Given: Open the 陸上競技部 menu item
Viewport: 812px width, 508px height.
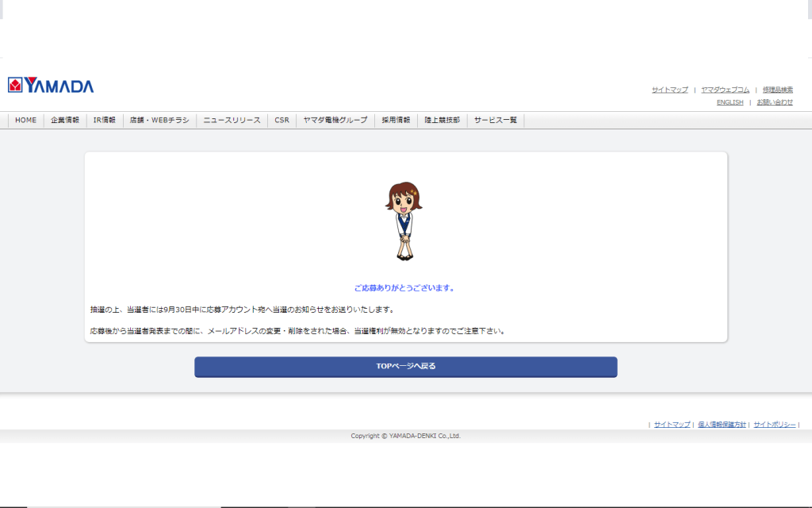Looking at the screenshot, I should pos(442,121).
